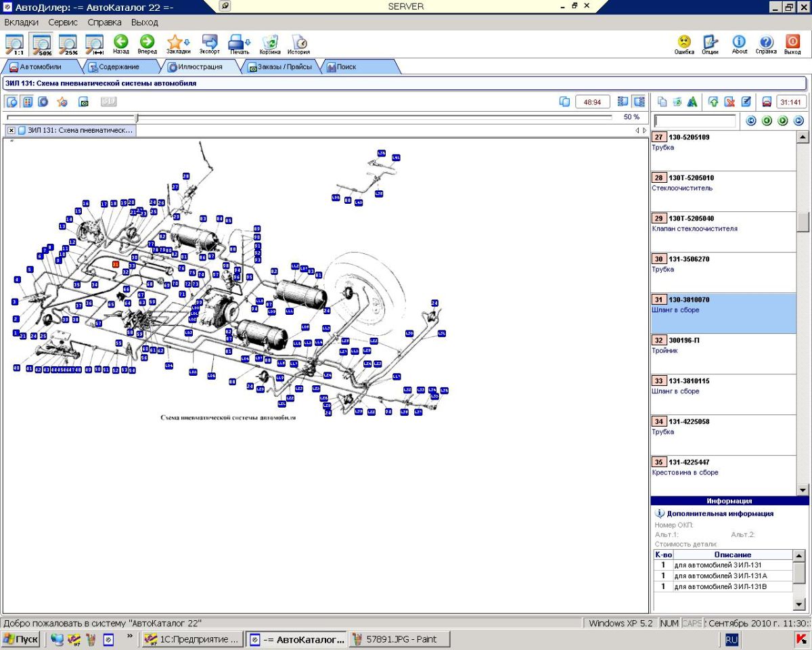Select part 35 Крестовина в сборе
This screenshot has width=812, height=650.
(x=723, y=475)
